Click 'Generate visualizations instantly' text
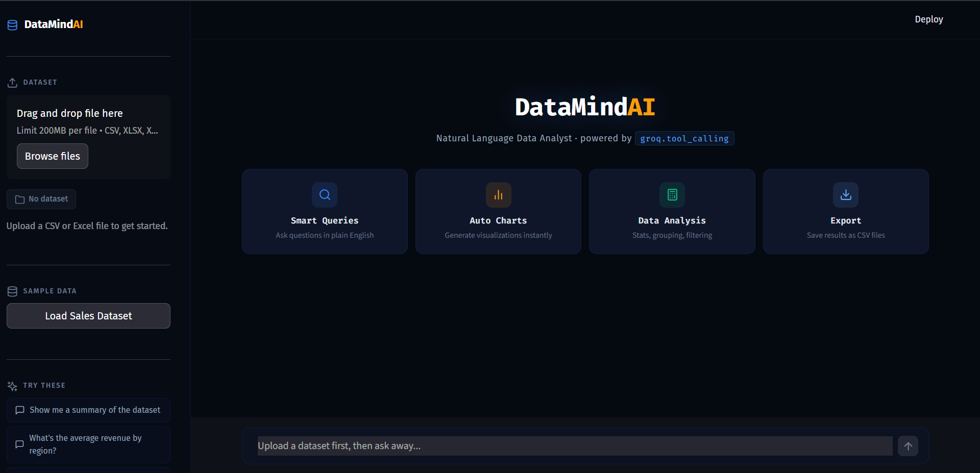The width and height of the screenshot is (980, 473). click(x=498, y=235)
